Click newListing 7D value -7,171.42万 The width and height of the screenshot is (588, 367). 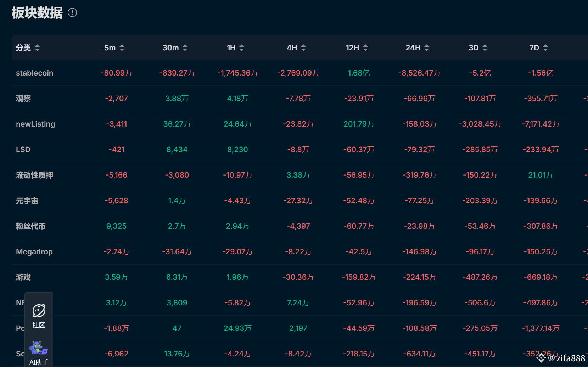pos(541,124)
